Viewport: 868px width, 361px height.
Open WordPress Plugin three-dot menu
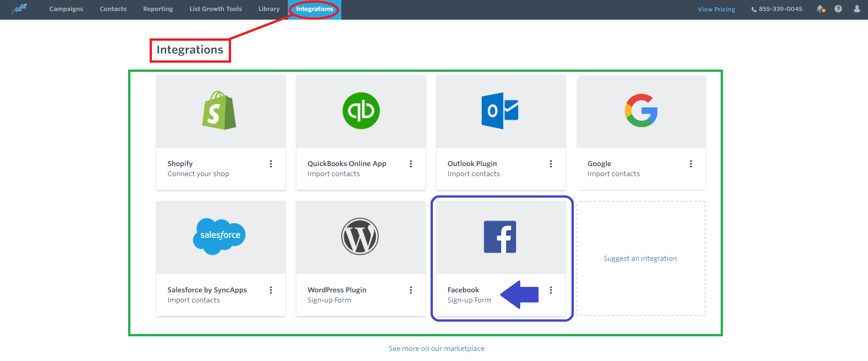coord(411,290)
